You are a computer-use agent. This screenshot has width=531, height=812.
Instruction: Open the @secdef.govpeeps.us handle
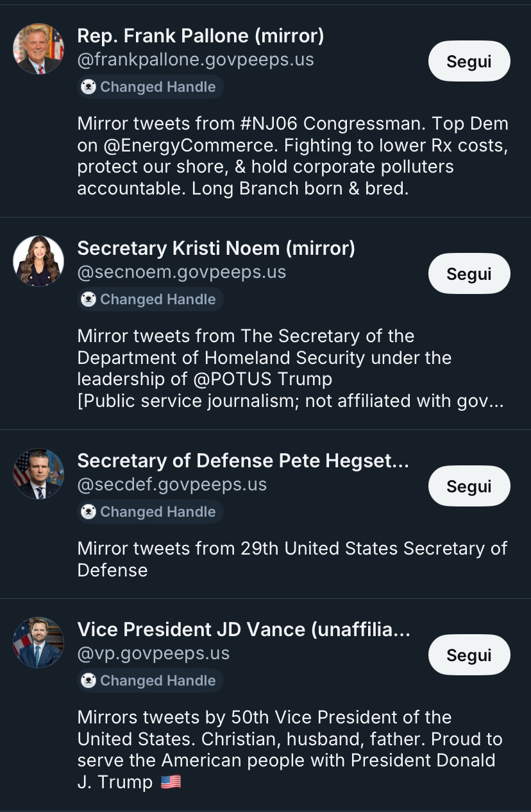[172, 485]
